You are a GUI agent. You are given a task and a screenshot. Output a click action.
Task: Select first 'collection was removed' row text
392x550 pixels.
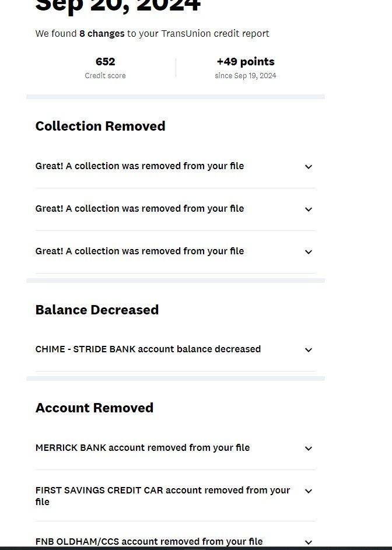pyautogui.click(x=139, y=166)
